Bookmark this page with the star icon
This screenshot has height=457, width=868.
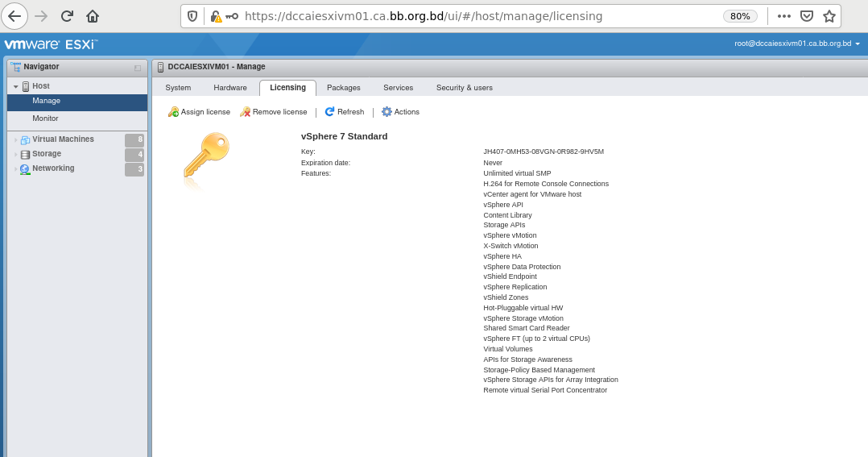pyautogui.click(x=829, y=16)
